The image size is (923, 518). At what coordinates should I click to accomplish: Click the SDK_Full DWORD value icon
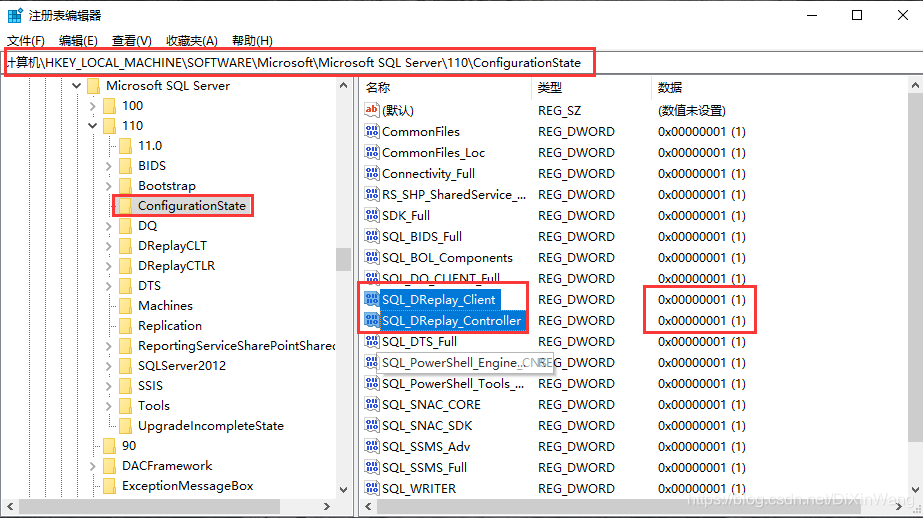371,215
